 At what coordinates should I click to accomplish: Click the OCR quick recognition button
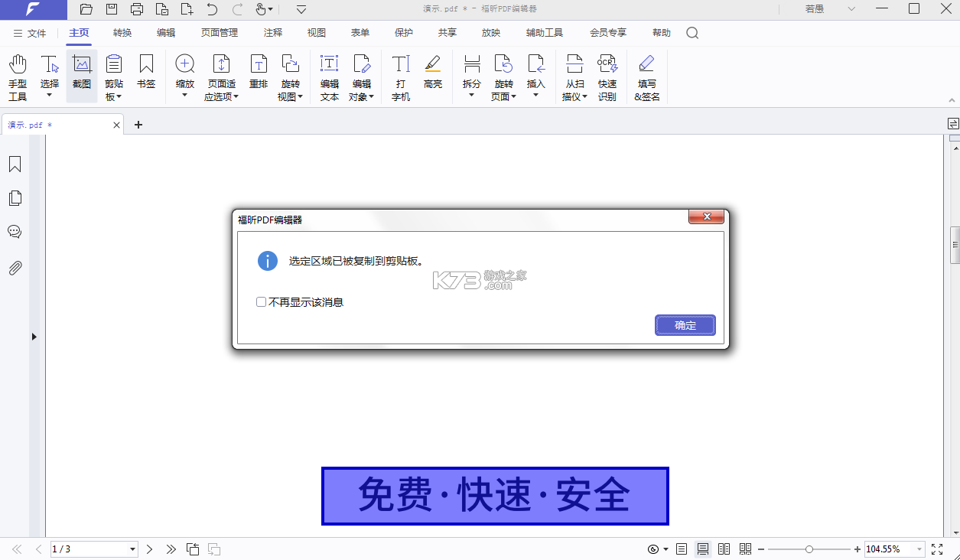607,77
